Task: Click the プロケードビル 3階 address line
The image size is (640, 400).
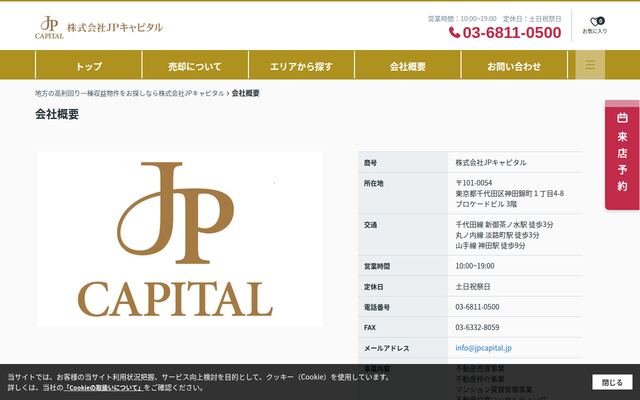Action: (x=486, y=204)
